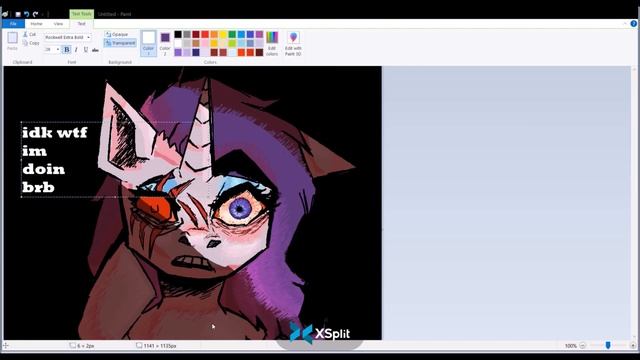Click the Paint application icon in title bar
Screen dimensions: 640x360
[x=5, y=14]
